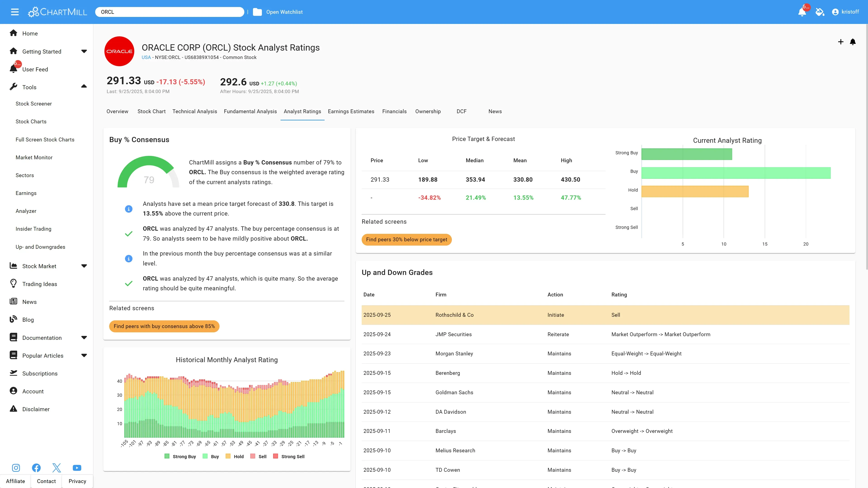
Task: Select Rothschild & Co Initiate Sell row
Action: click(606, 315)
